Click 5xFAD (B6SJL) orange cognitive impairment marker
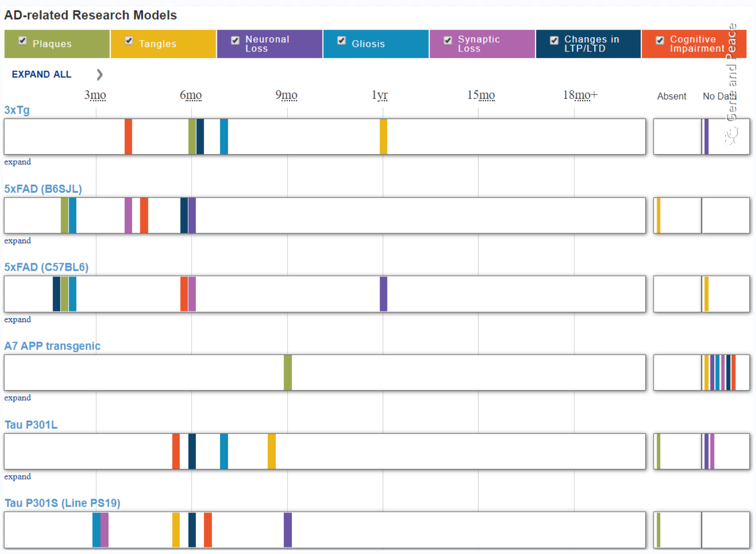This screenshot has height=554, width=756. pyautogui.click(x=144, y=215)
